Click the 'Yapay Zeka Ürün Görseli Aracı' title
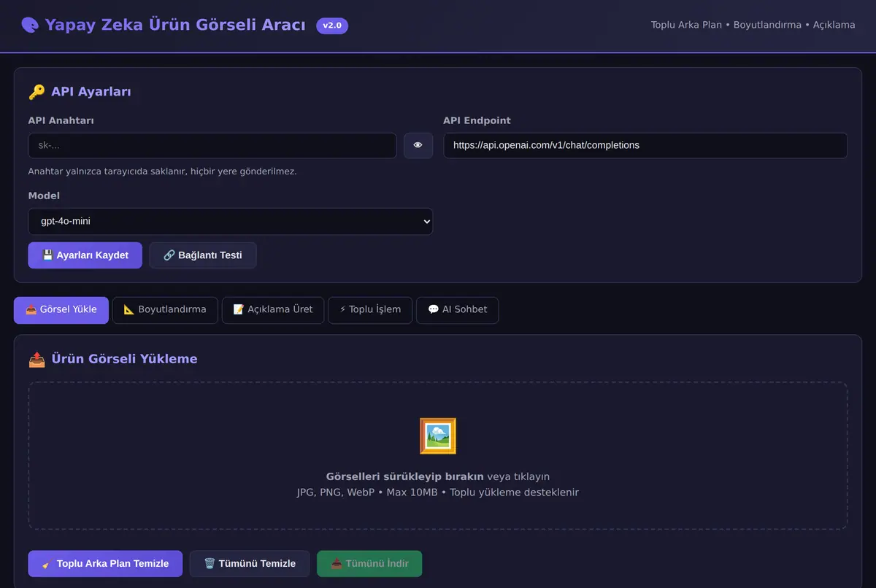The width and height of the screenshot is (876, 588). coord(175,25)
